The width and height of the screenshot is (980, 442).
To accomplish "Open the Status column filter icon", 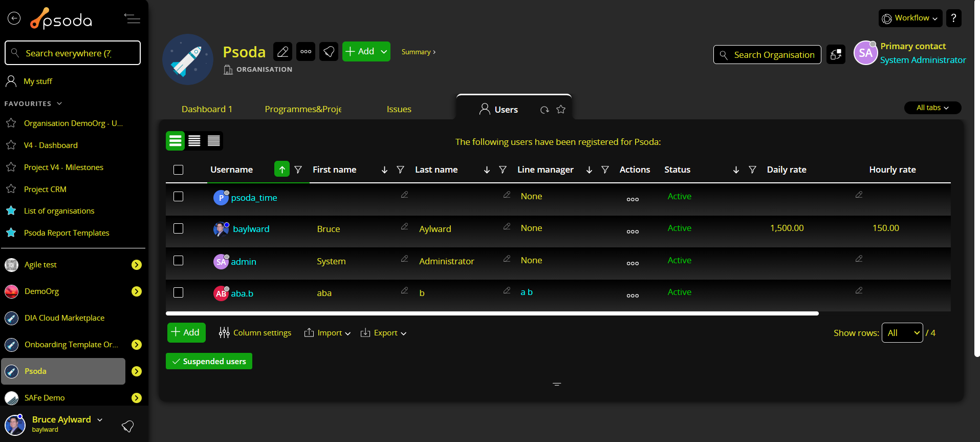I will click(x=752, y=170).
